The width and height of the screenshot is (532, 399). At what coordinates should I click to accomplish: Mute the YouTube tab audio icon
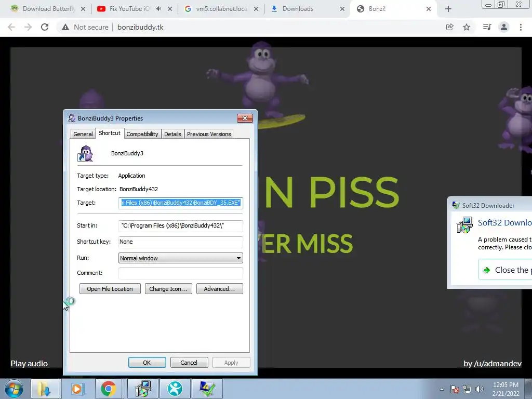[159, 9]
